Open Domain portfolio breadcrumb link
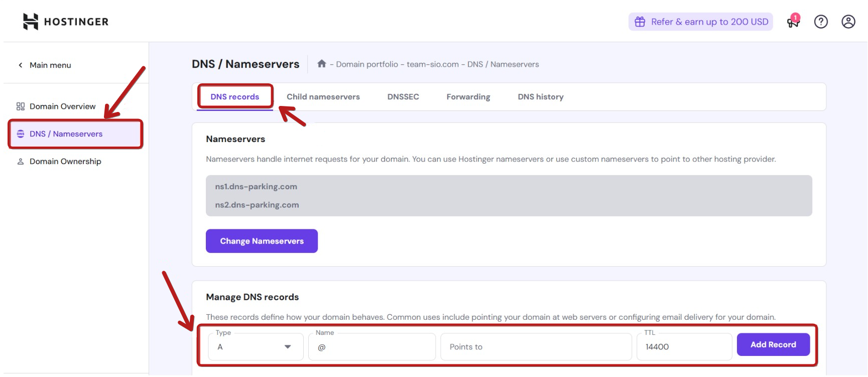The width and height of the screenshot is (868, 377). click(367, 64)
